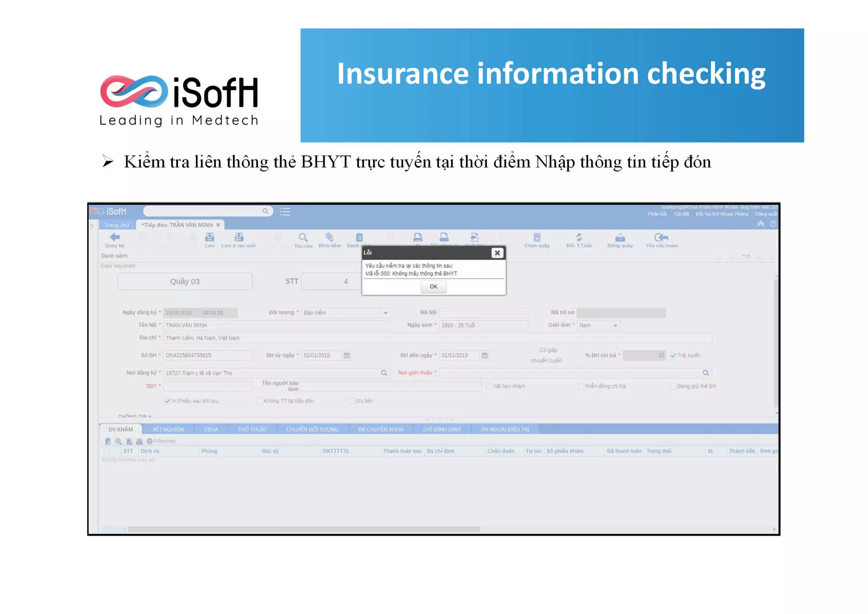The width and height of the screenshot is (868, 614).
Task: Expand the Giới tính dropdown
Action: (615, 326)
